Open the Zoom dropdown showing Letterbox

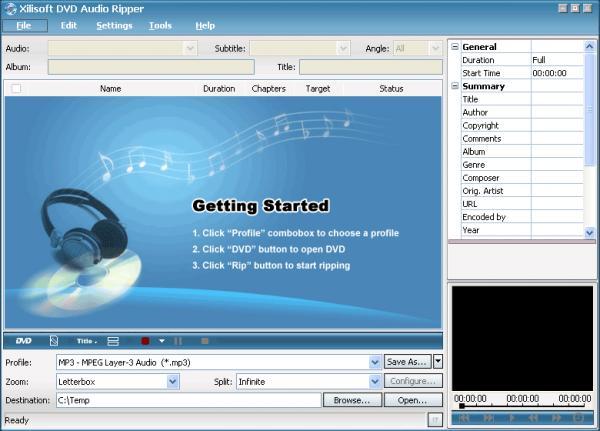coord(173,382)
